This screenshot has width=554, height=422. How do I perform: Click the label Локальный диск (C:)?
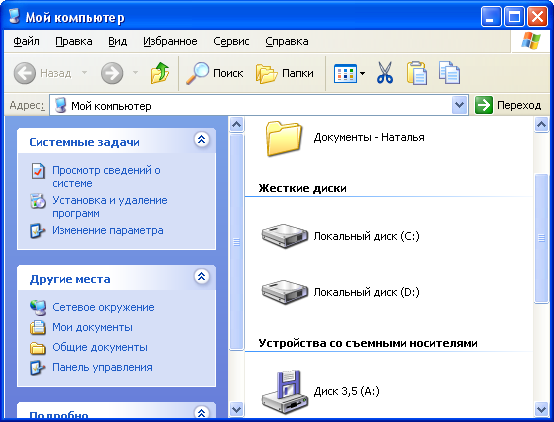pyautogui.click(x=366, y=236)
